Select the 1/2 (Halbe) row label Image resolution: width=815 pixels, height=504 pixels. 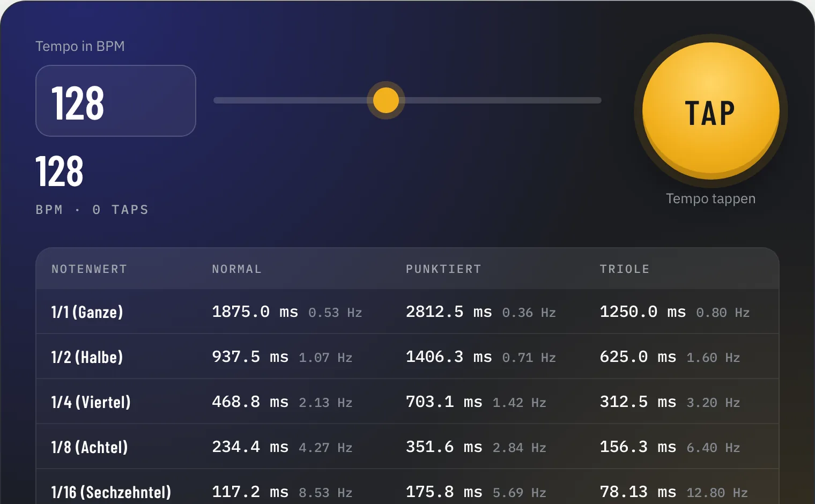point(87,357)
